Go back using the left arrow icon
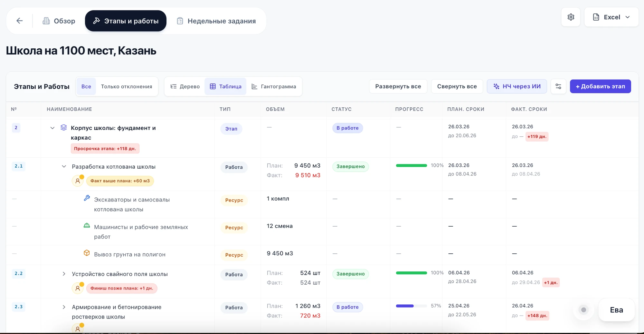The image size is (644, 334). pos(20,21)
